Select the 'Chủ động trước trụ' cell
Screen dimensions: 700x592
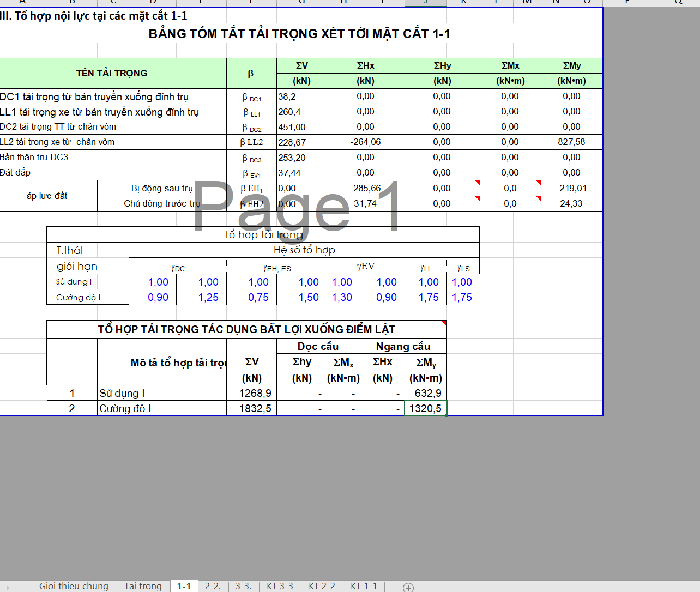pos(162,203)
